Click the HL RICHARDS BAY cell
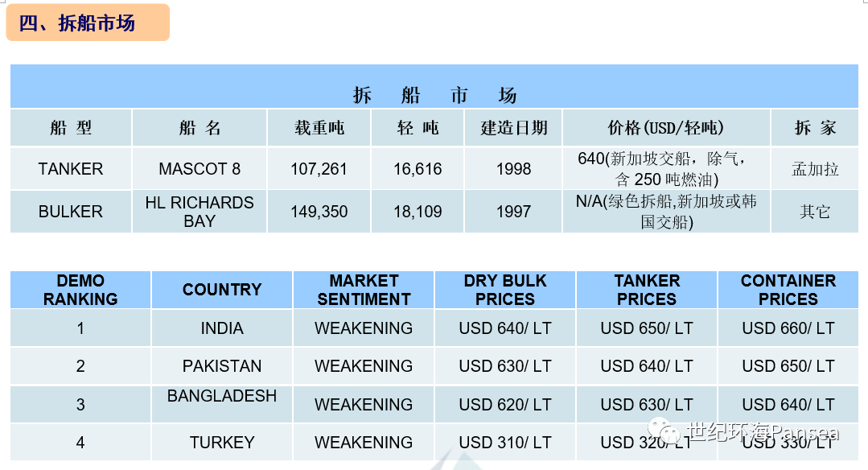Viewport: 868px width, 470px height. [200, 212]
